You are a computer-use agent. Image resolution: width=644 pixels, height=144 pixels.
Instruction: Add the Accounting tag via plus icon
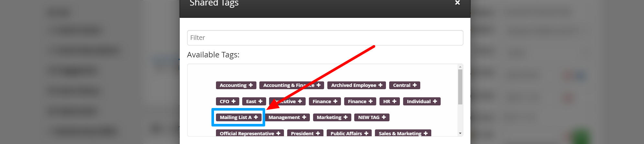[x=251, y=85]
